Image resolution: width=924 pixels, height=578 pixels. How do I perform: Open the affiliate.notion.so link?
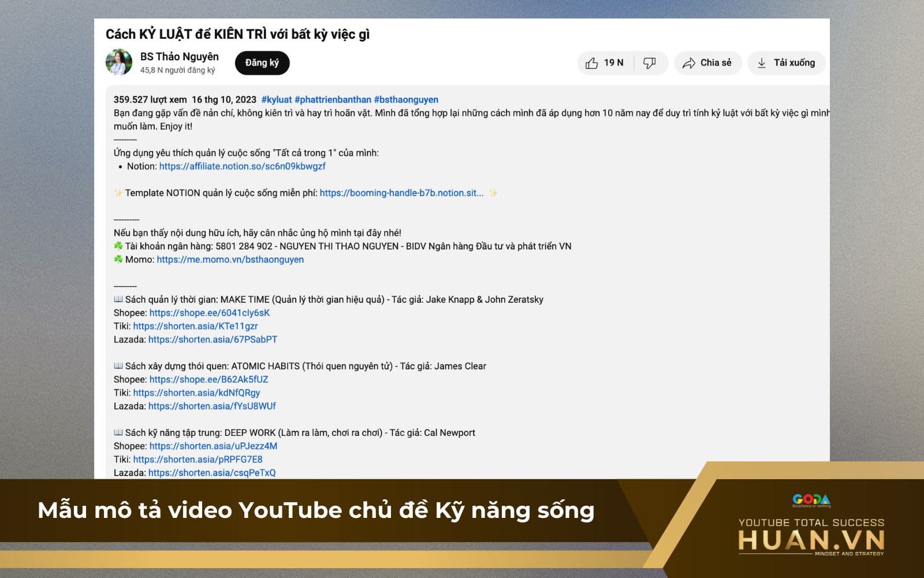coord(243,166)
